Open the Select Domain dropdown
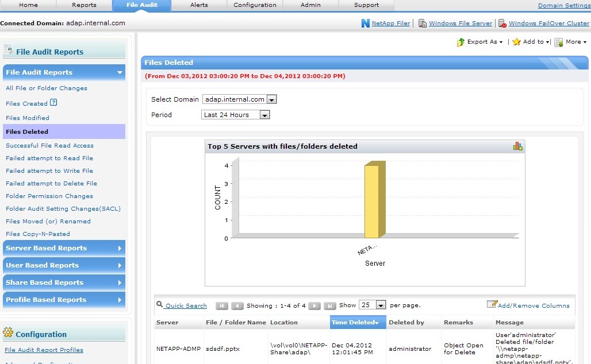The width and height of the screenshot is (591, 364). click(271, 100)
